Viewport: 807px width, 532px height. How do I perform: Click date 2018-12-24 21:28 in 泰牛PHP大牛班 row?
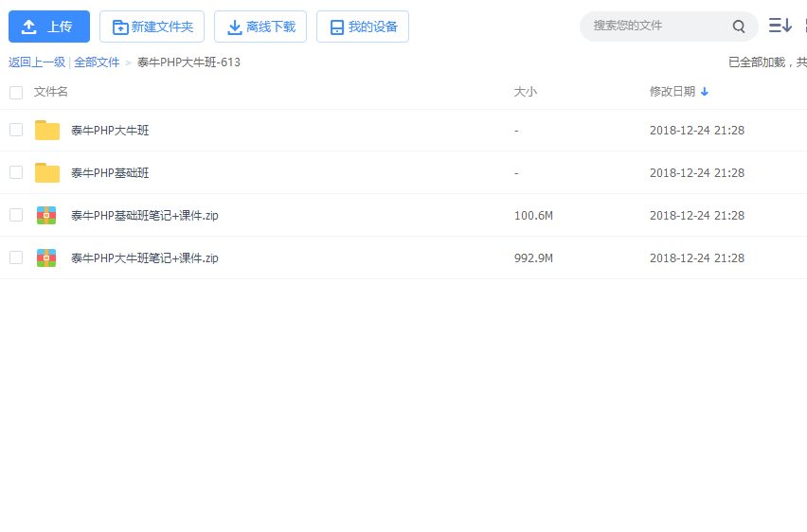pyautogui.click(x=697, y=131)
